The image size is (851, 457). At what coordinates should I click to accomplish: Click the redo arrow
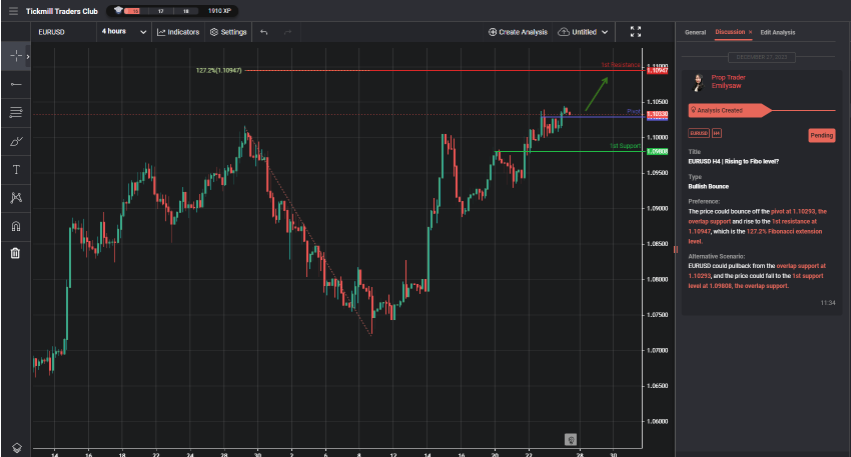288,32
